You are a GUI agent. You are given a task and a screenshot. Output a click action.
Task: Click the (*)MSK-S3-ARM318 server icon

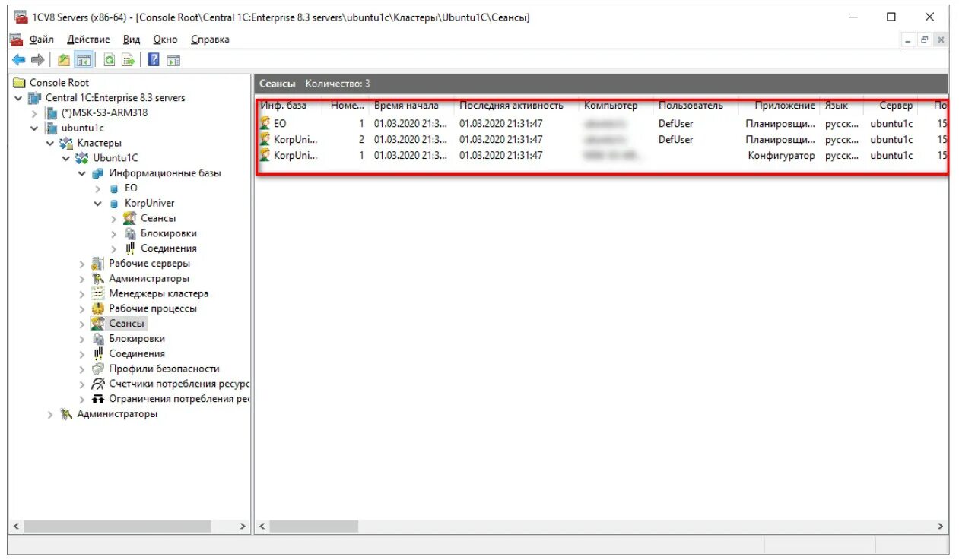pyautogui.click(x=52, y=113)
